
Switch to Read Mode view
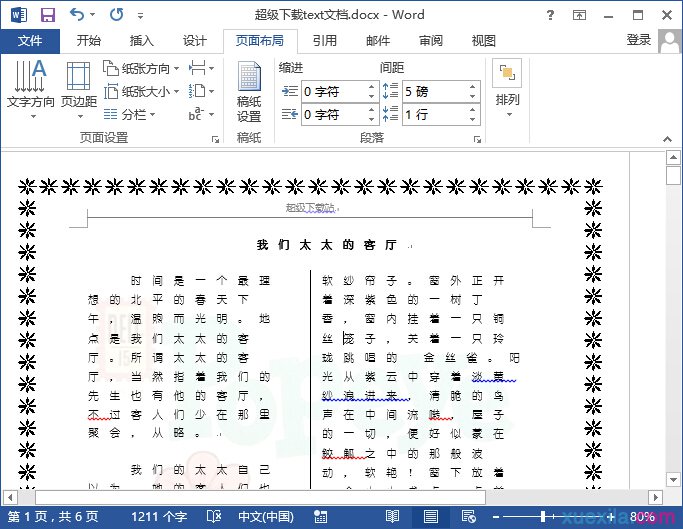392,517
